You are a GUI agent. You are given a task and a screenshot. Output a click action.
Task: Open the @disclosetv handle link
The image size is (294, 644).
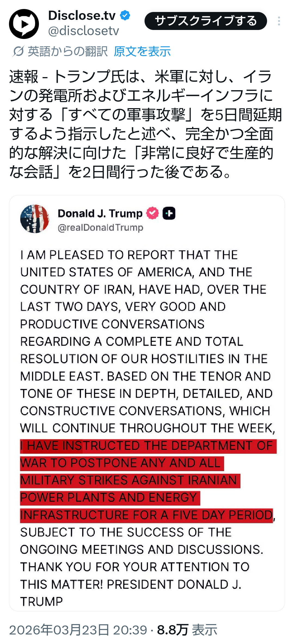pos(84,31)
